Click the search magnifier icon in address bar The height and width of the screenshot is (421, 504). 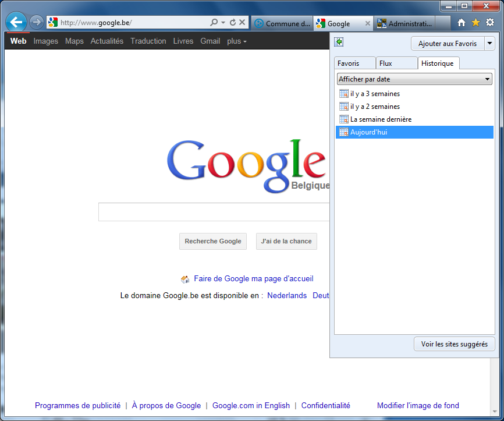(x=214, y=23)
